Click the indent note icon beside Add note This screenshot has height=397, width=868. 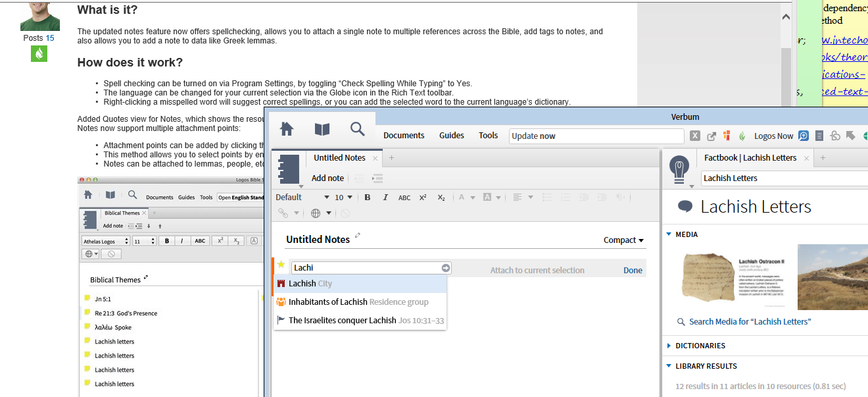click(x=377, y=178)
